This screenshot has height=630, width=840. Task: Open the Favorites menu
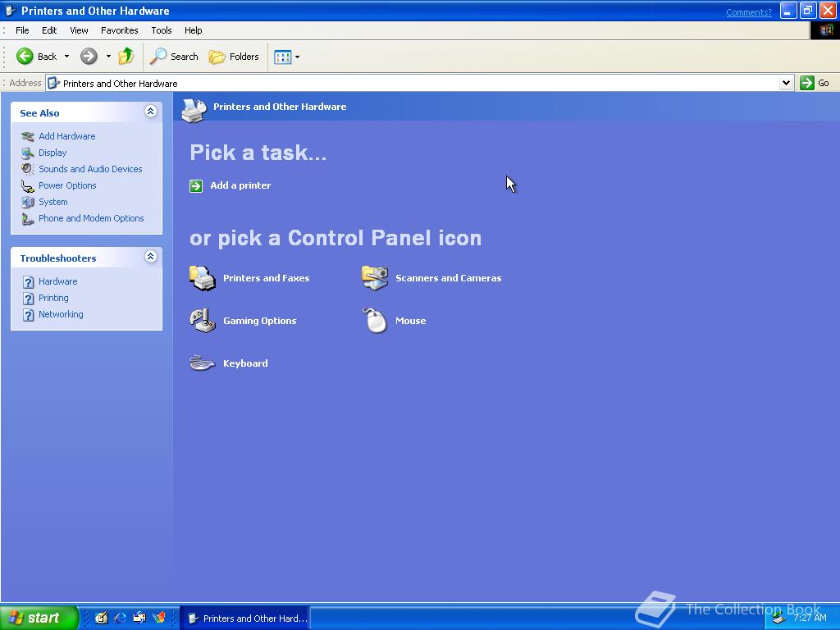click(120, 30)
